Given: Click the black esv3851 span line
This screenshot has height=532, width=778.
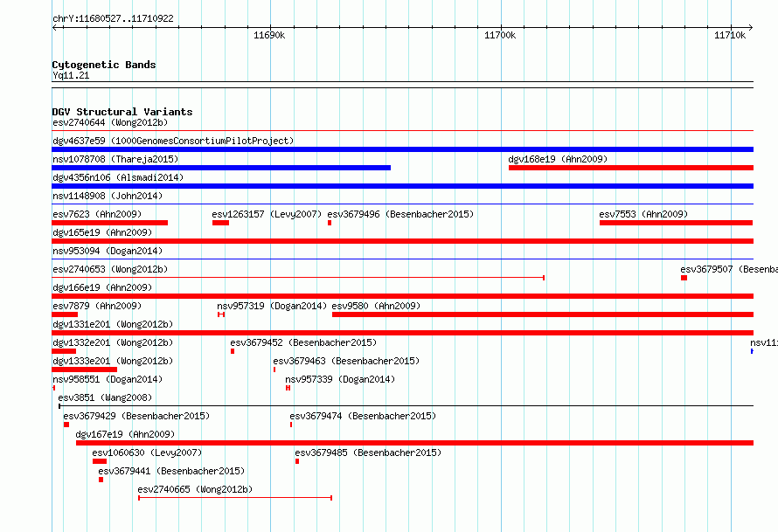Looking at the screenshot, I should [x=406, y=406].
